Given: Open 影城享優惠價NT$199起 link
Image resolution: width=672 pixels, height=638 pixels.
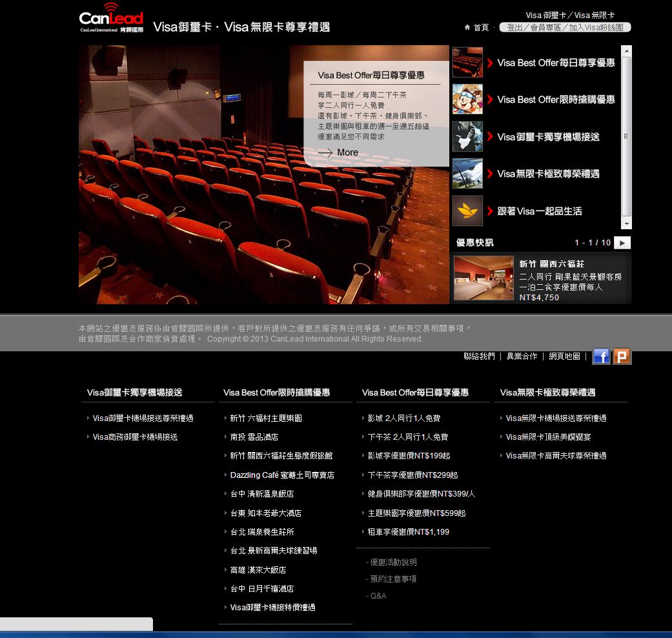Looking at the screenshot, I should point(409,456).
